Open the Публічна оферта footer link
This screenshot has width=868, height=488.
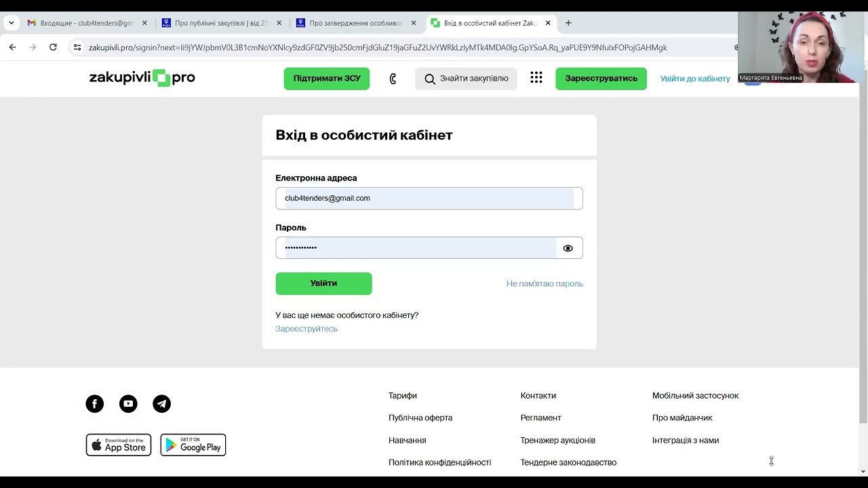420,418
